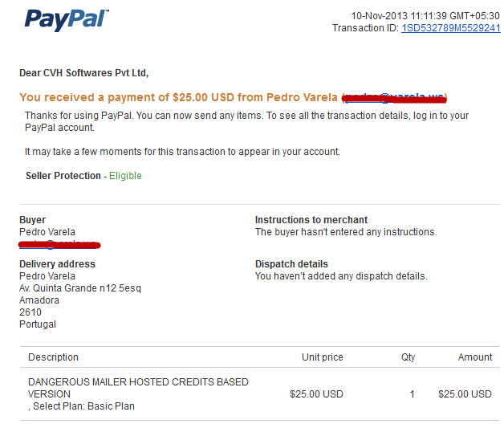
Task: Click the Amount column header
Action: coord(475,357)
